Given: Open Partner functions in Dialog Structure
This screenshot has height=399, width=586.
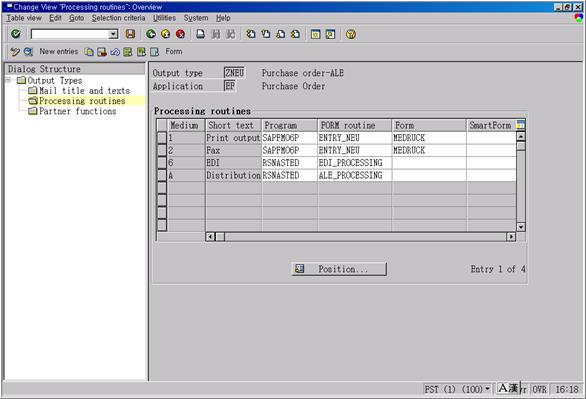Looking at the screenshot, I should coord(77,111).
